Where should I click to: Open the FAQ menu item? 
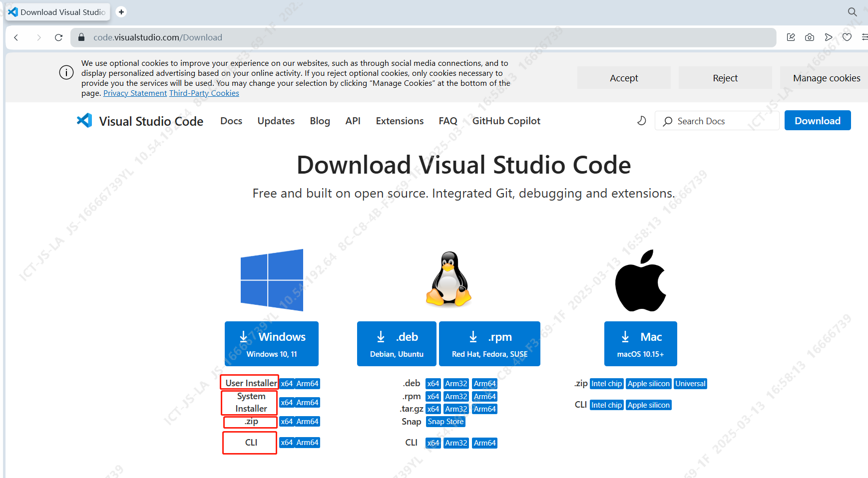[x=448, y=121]
